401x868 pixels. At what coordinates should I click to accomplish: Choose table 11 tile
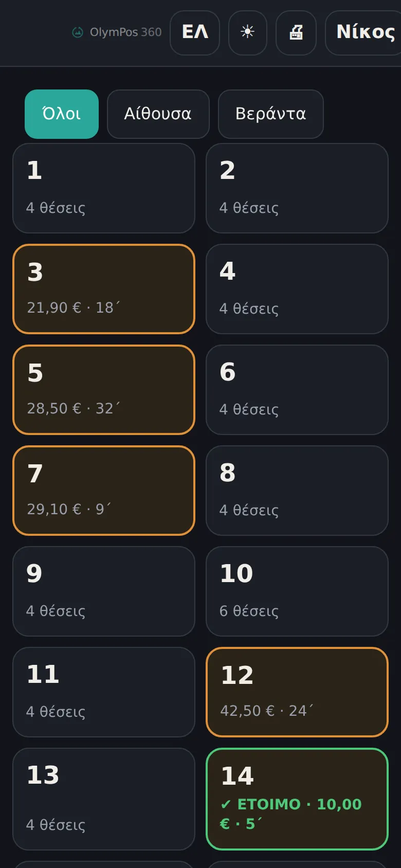[104, 692]
